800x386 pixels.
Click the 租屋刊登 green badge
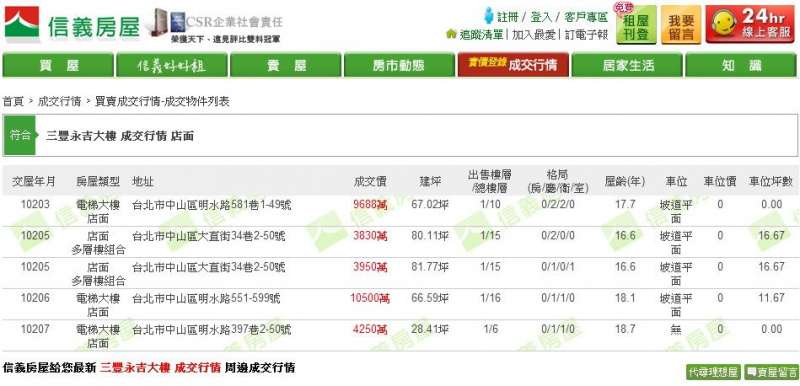point(636,24)
